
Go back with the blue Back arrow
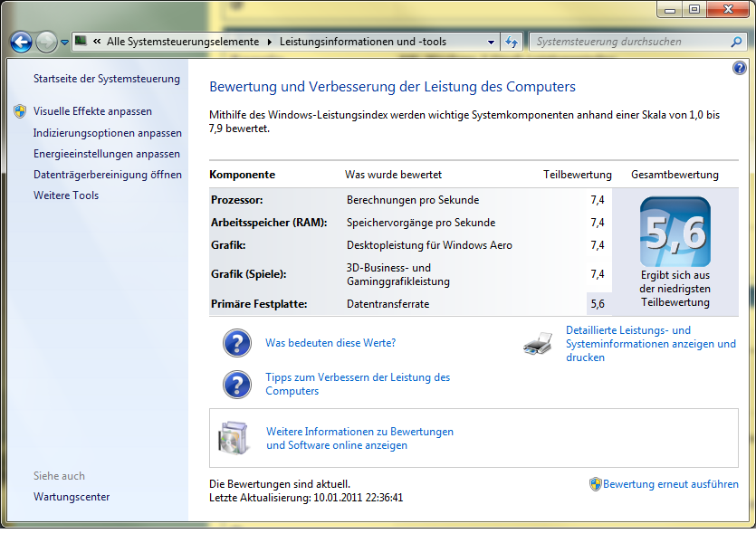(x=21, y=43)
